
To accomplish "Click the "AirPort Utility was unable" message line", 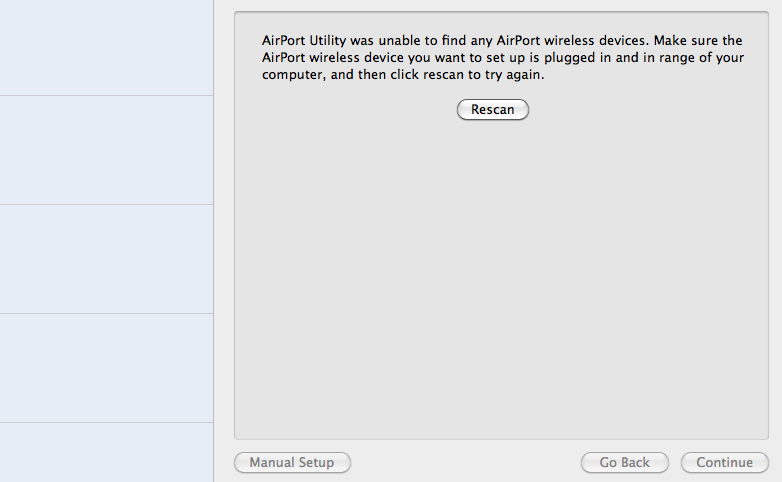I will point(502,40).
